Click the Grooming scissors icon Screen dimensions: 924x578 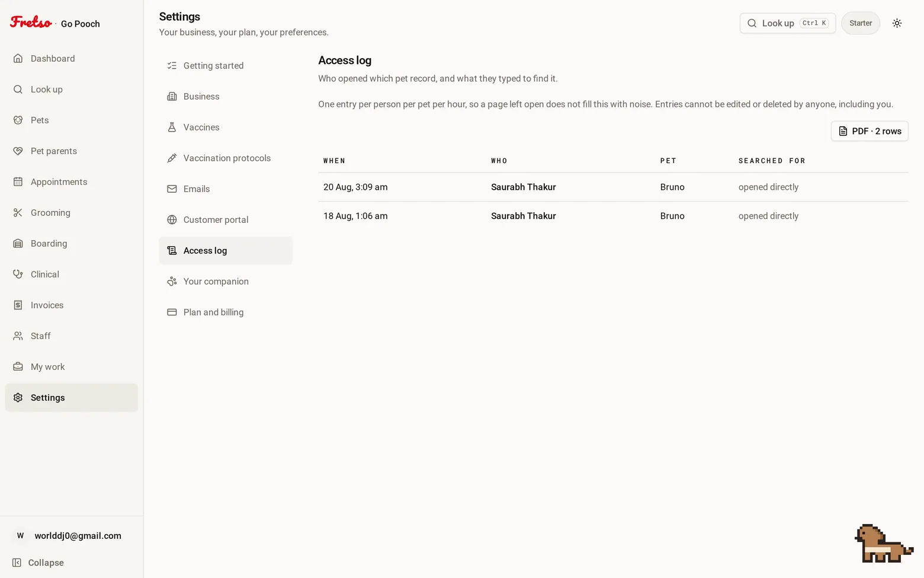point(18,213)
